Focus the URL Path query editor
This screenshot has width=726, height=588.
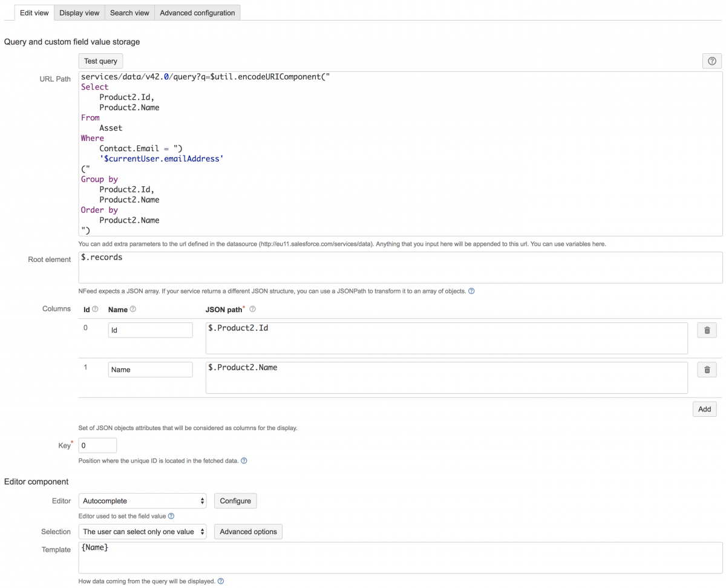(401, 154)
